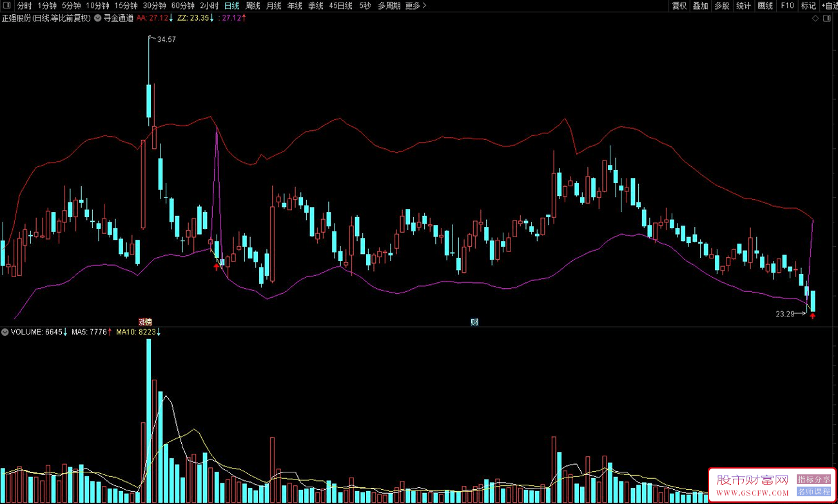This screenshot has height=504, width=838.
Task: Select the 5分钟 period
Action: (x=72, y=6)
